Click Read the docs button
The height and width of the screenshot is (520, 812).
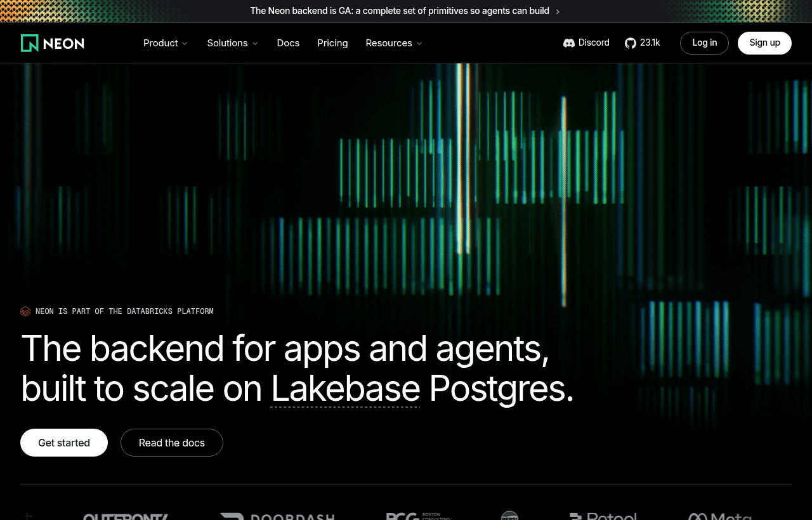(x=172, y=443)
